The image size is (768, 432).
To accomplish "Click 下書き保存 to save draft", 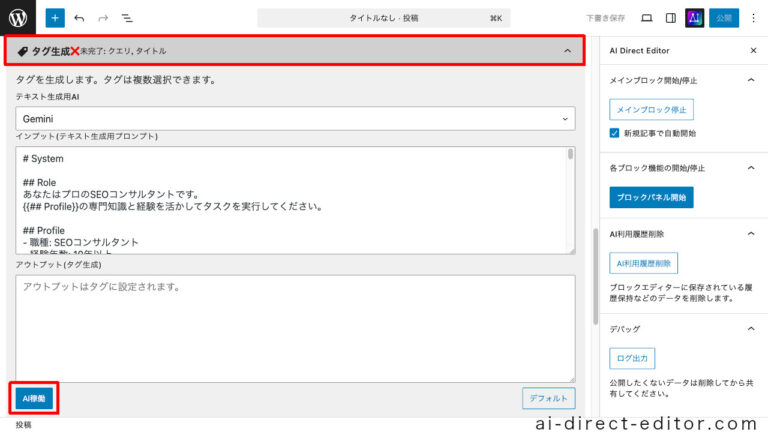I will (605, 18).
